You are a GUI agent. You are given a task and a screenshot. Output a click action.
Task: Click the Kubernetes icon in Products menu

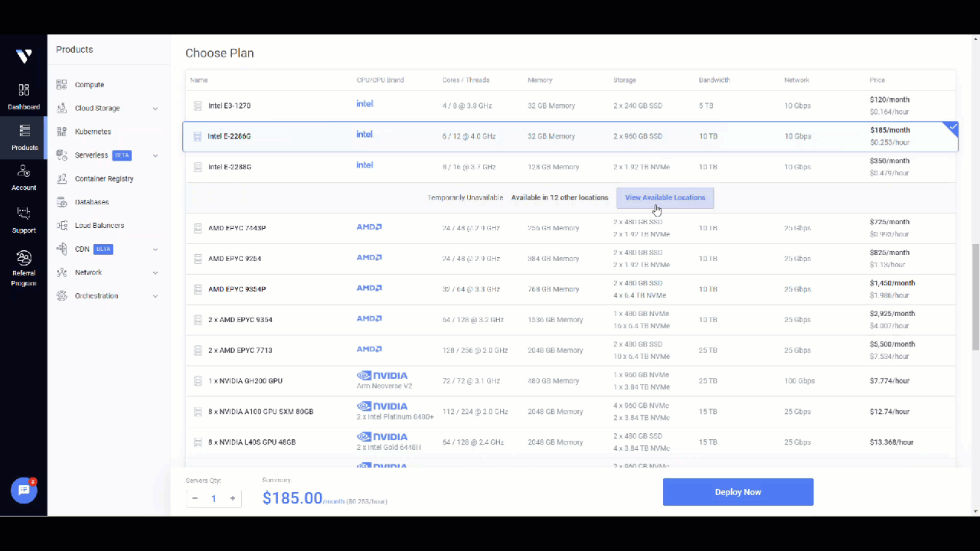[61, 132]
